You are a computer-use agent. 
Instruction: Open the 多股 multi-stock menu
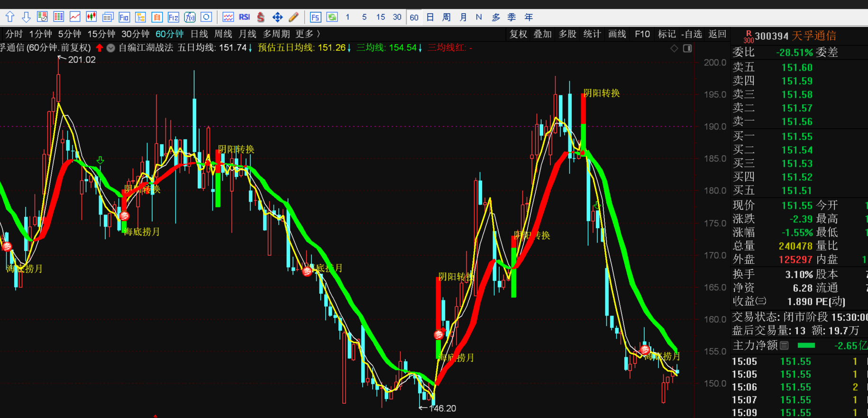click(x=567, y=34)
